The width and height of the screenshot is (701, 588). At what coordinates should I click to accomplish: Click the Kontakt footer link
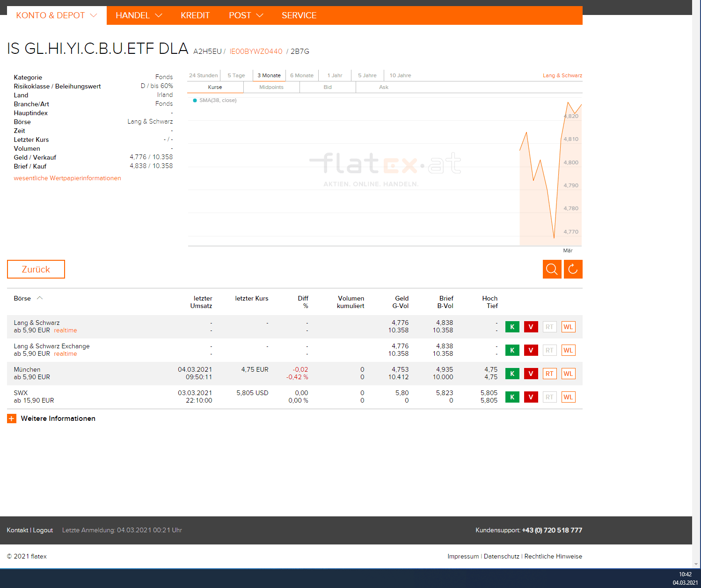17,530
